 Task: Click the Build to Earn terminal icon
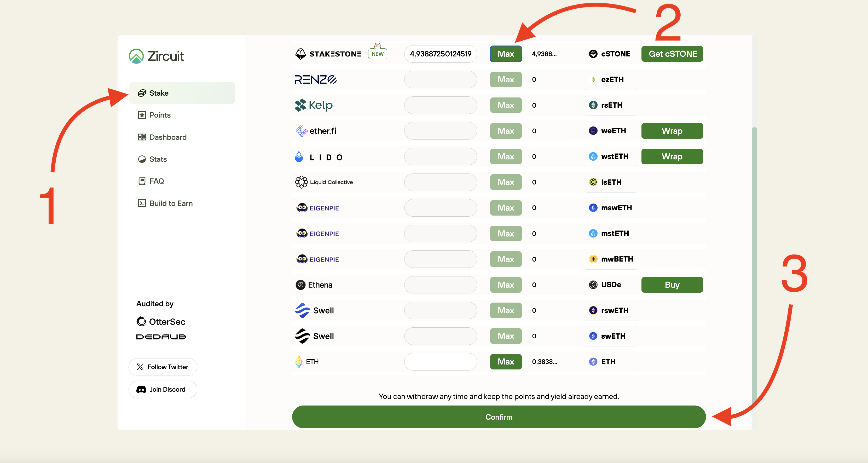[142, 203]
